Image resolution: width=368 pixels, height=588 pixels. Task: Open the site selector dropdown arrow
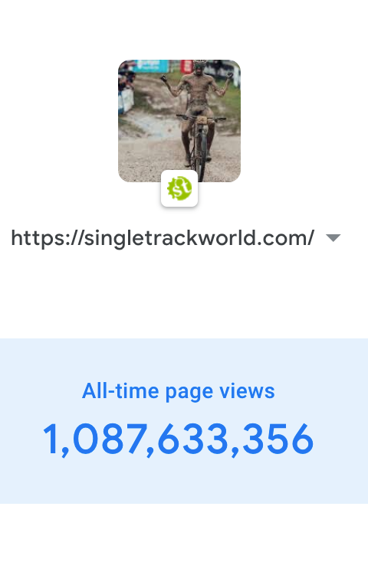(x=333, y=238)
